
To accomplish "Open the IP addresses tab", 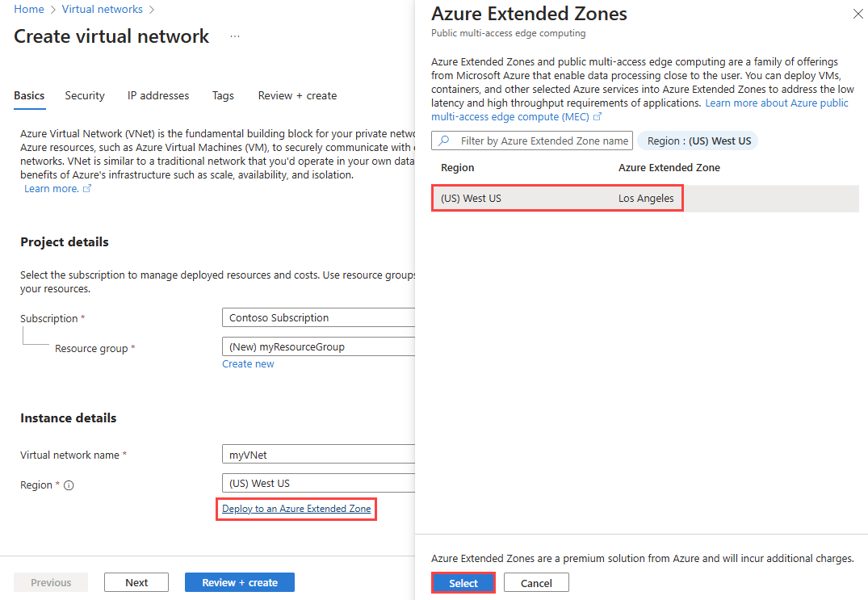I will (x=157, y=95).
